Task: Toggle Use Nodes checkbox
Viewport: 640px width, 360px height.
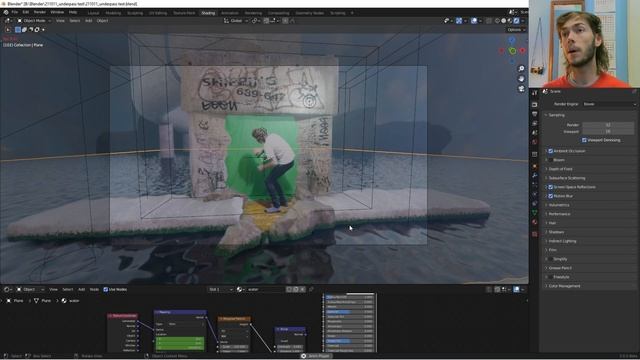Action: (106, 289)
